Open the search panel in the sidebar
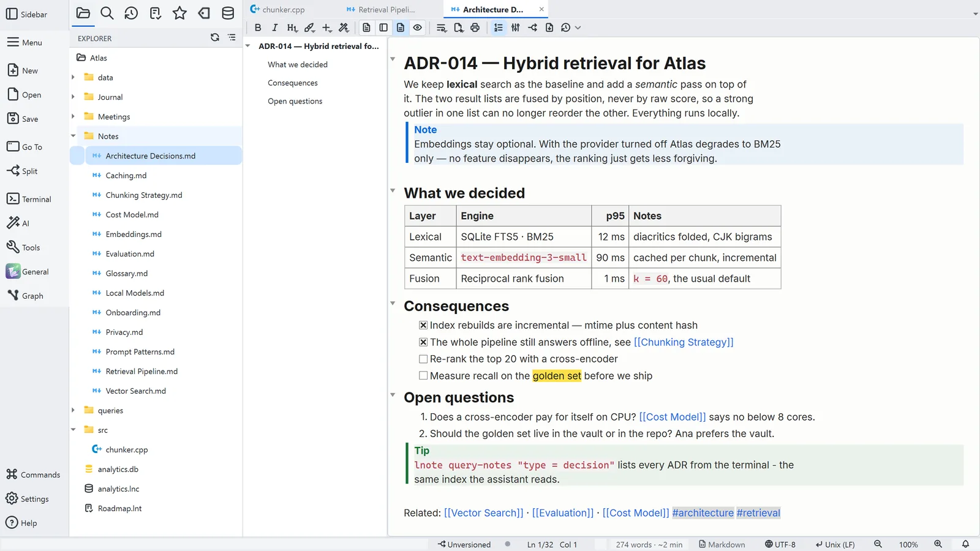The image size is (980, 551). point(107,13)
